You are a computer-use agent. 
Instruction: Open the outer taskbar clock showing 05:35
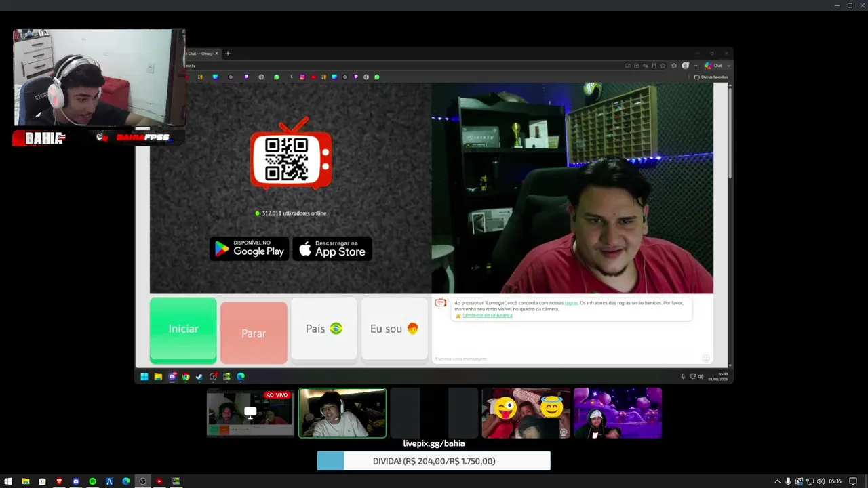(x=835, y=481)
